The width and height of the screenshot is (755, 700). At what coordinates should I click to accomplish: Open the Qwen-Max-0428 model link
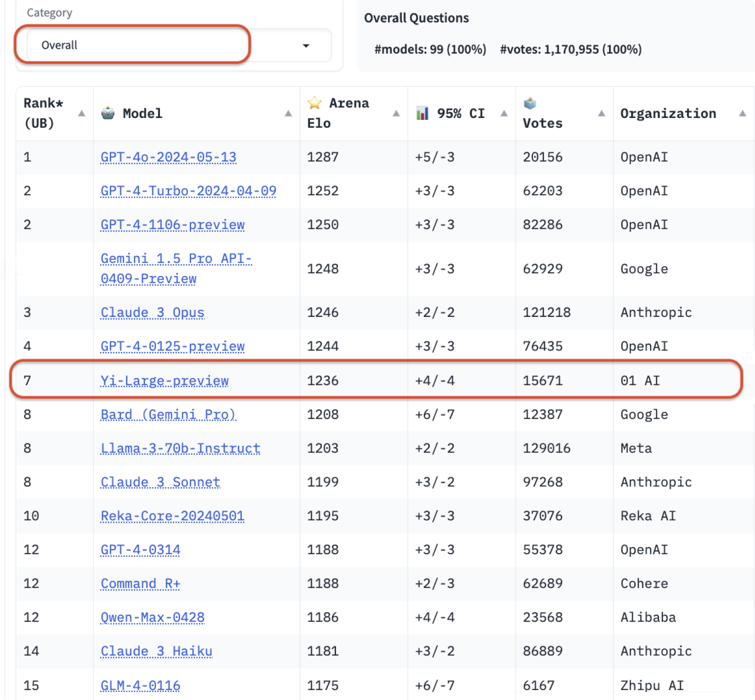click(x=152, y=618)
